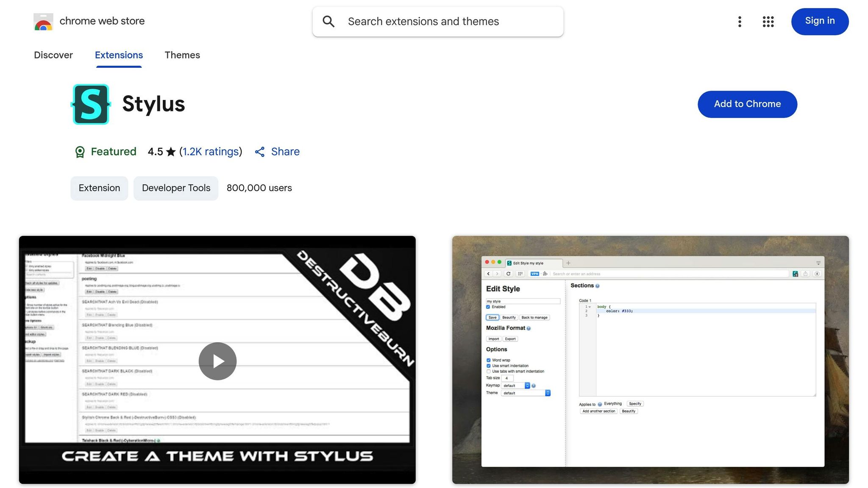Click the Stylus extension logo icon
868x488 pixels.
click(x=90, y=104)
